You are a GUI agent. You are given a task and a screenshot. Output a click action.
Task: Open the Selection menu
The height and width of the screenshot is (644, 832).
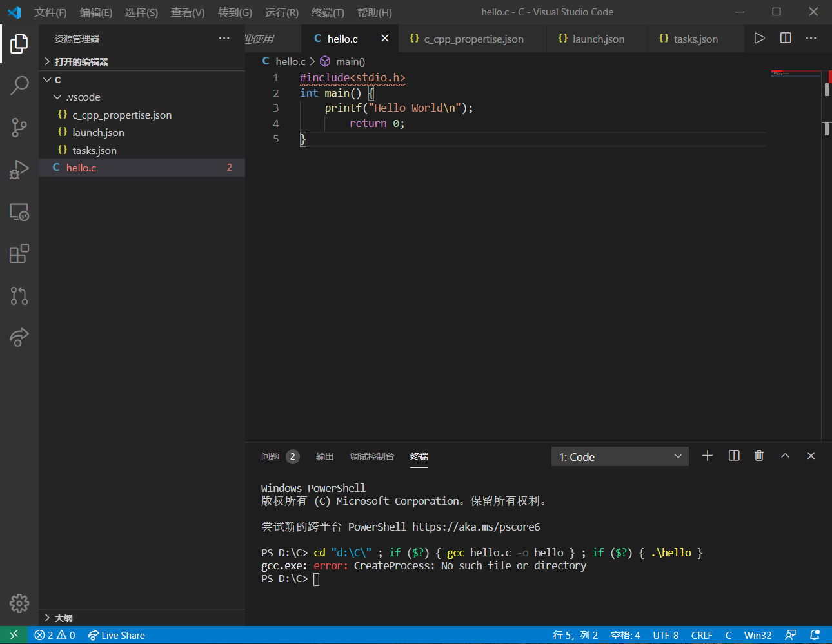pos(141,12)
